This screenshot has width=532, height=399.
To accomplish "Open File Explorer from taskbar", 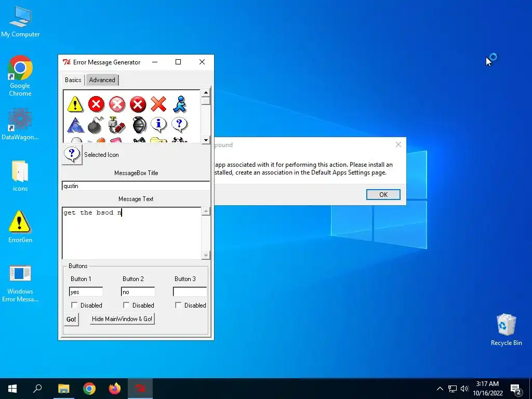I will click(x=63, y=389).
